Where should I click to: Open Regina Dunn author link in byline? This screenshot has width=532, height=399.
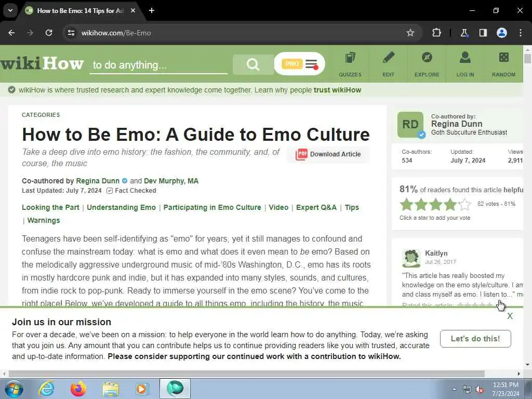tap(98, 181)
